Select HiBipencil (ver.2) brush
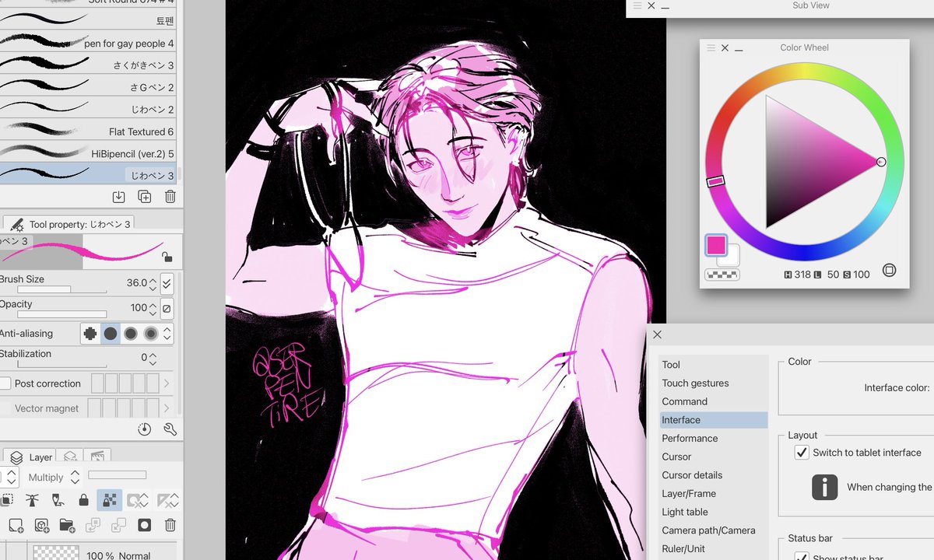 (89, 153)
